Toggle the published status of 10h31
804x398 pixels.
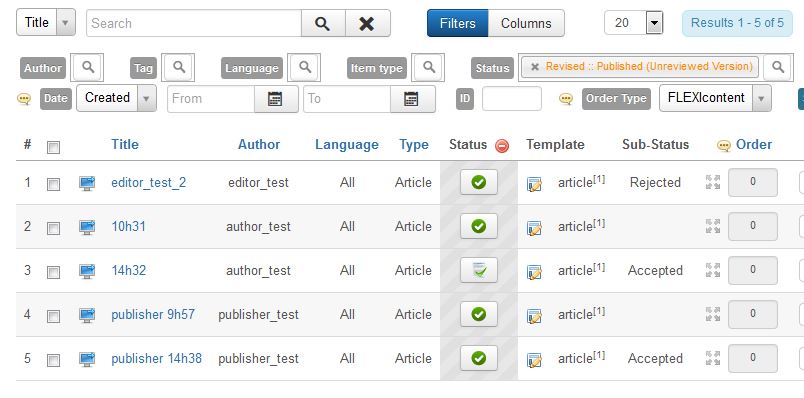(478, 226)
